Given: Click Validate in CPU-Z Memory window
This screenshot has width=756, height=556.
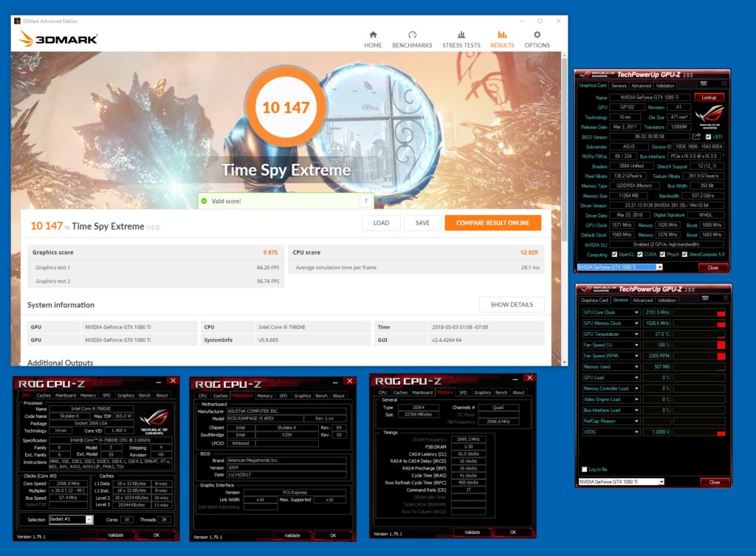Looking at the screenshot, I should [472, 532].
